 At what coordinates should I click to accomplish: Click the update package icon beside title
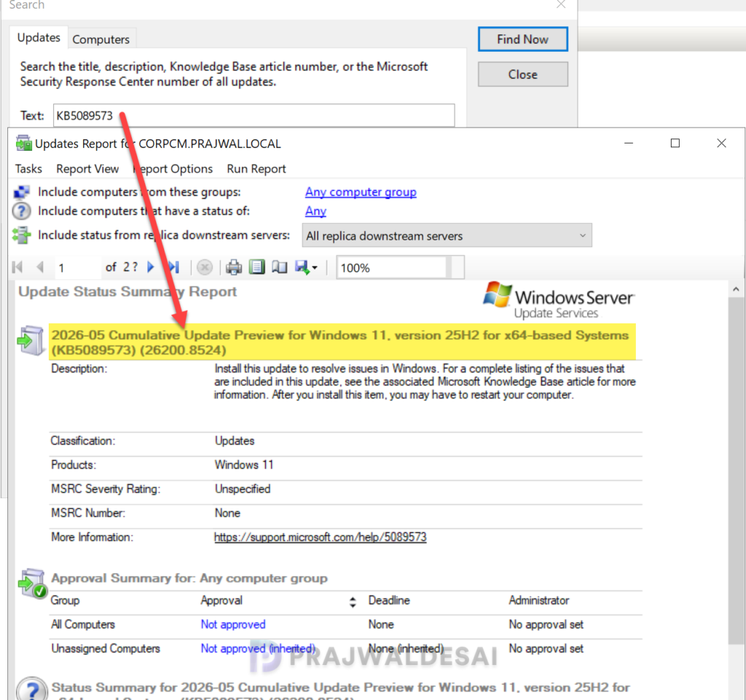31,340
